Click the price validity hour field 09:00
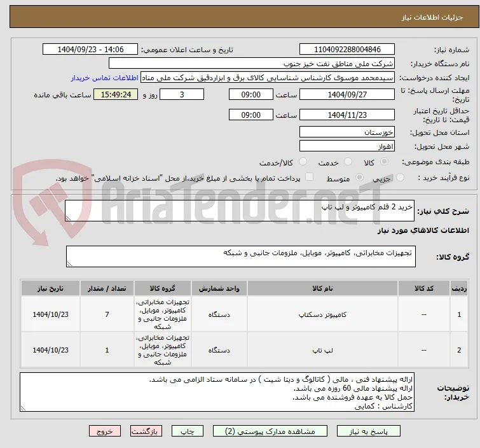 250,115
